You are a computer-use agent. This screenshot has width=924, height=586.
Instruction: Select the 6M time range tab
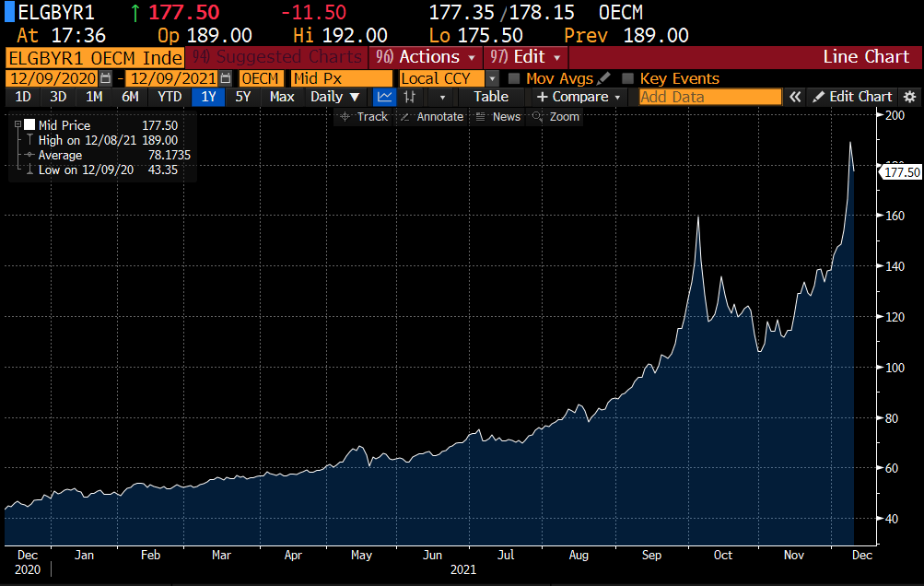[130, 97]
